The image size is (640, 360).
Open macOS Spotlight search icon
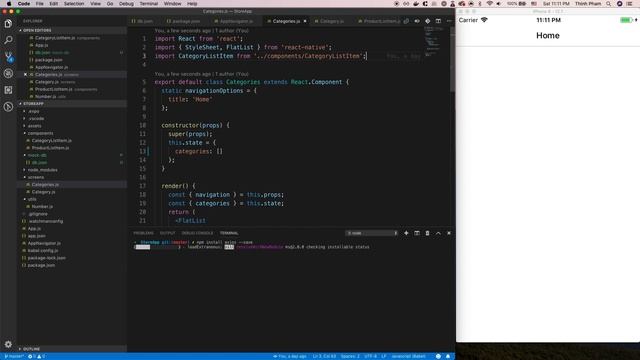[x=609, y=4]
